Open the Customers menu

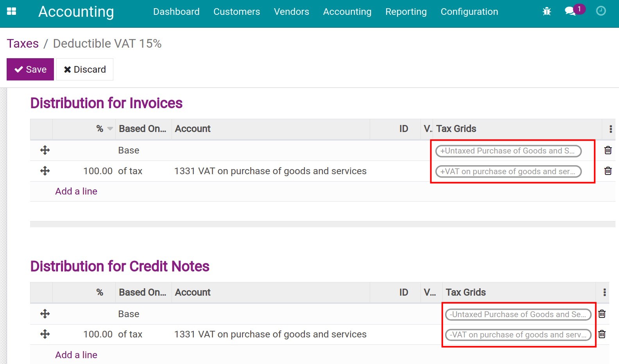(236, 12)
